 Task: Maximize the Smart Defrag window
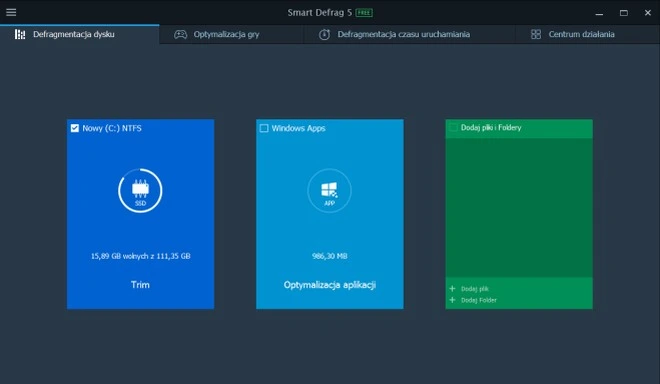pyautogui.click(x=624, y=13)
